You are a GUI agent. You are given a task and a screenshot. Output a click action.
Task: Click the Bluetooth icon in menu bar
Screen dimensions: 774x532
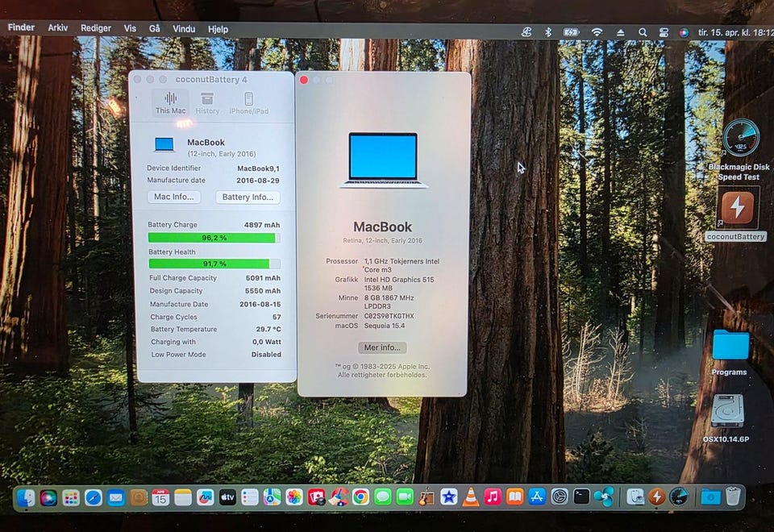pyautogui.click(x=548, y=32)
